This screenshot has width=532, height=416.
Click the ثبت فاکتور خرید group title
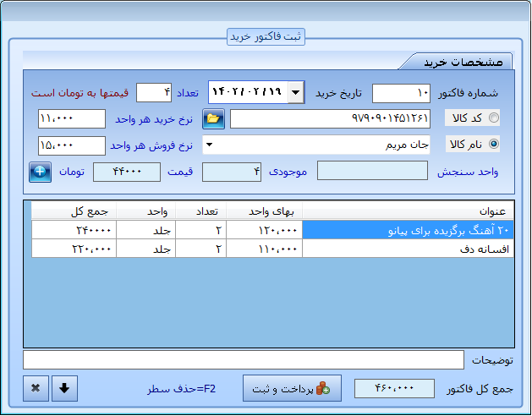[x=266, y=36]
